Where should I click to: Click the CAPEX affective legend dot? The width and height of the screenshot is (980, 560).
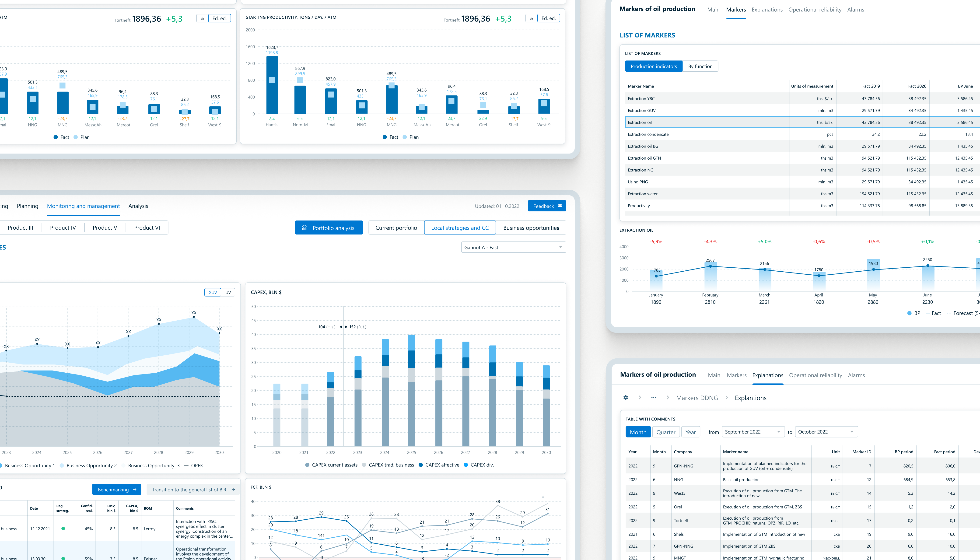coord(421,465)
